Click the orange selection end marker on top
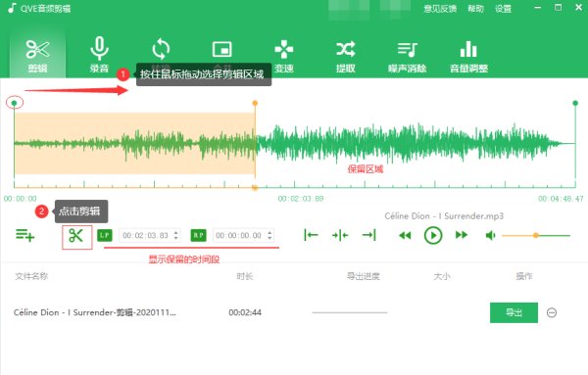Image resolution: width=588 pixels, height=375 pixels. point(255,103)
